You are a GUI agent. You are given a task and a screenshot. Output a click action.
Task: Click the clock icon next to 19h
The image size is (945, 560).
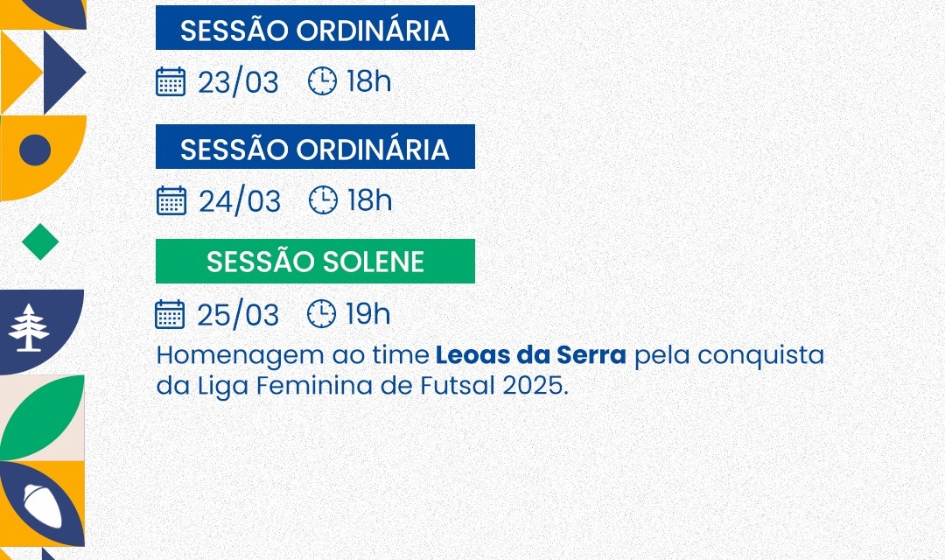(322, 313)
